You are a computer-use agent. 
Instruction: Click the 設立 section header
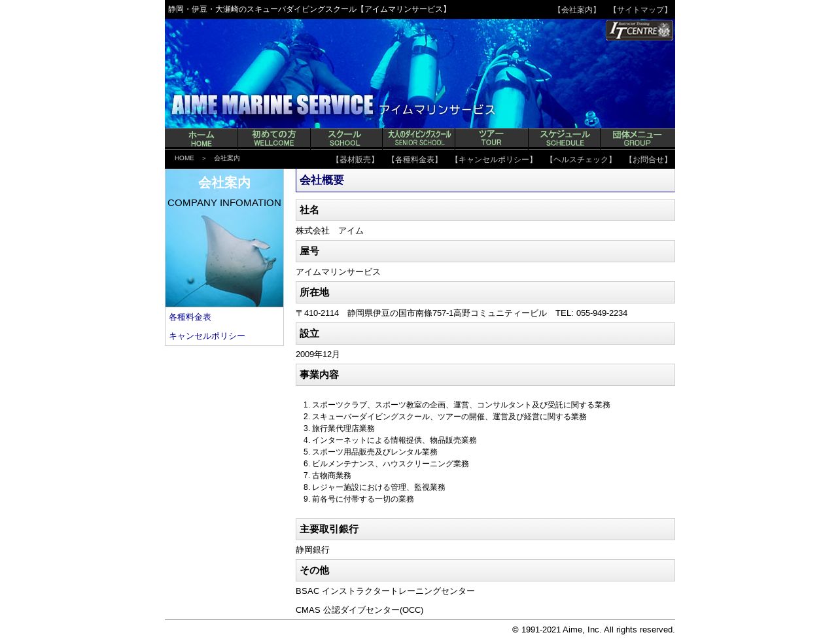485,334
